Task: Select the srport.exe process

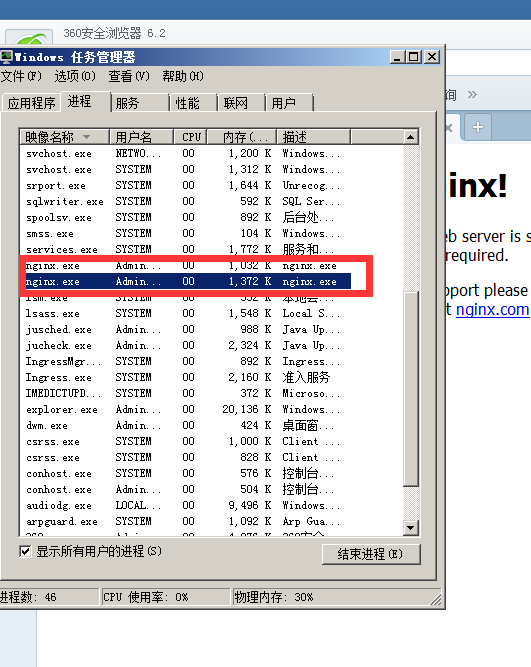Action: (x=186, y=185)
